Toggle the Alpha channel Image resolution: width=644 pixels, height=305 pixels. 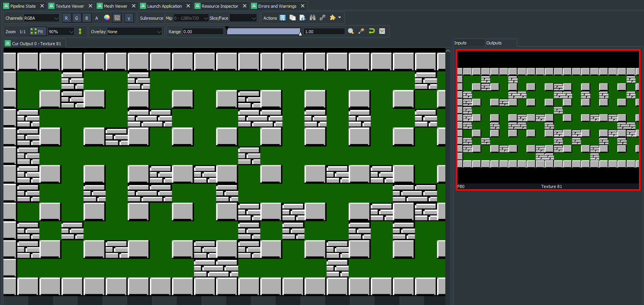96,18
